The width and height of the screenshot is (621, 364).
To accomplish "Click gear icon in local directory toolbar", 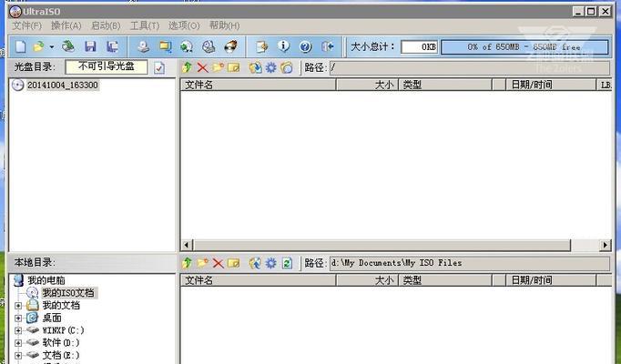I will (x=271, y=263).
